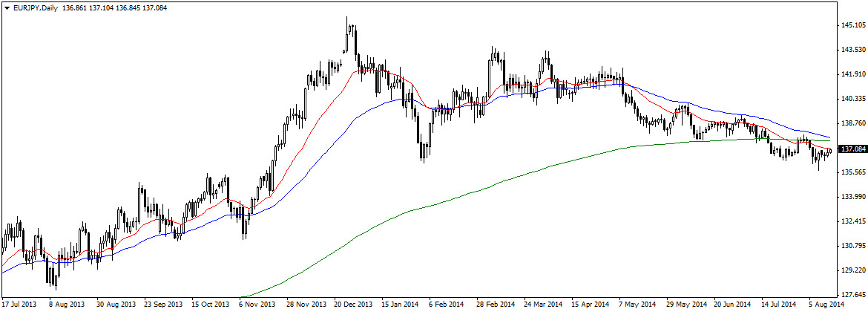
Task: Click the 23 Sep 2013 date label
Action: point(164,304)
